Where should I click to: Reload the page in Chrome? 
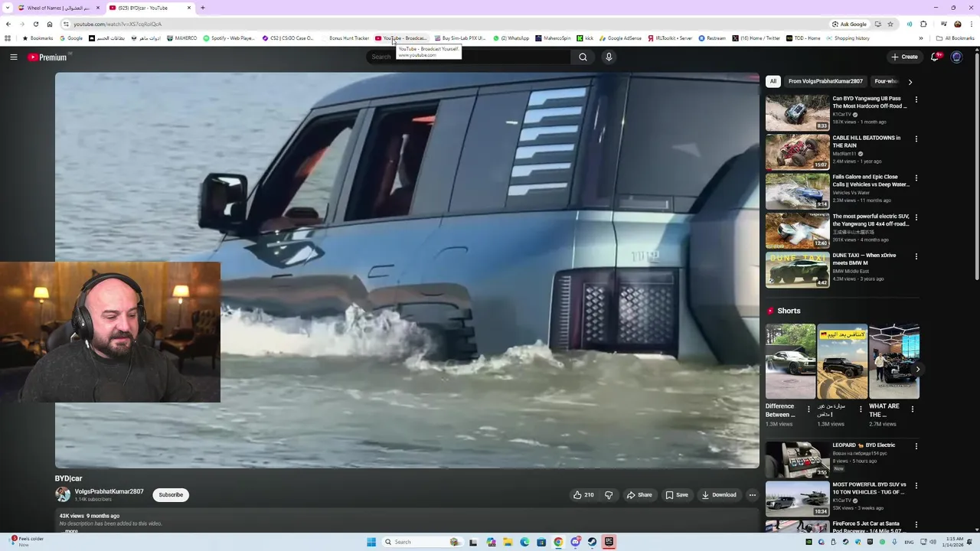35,24
